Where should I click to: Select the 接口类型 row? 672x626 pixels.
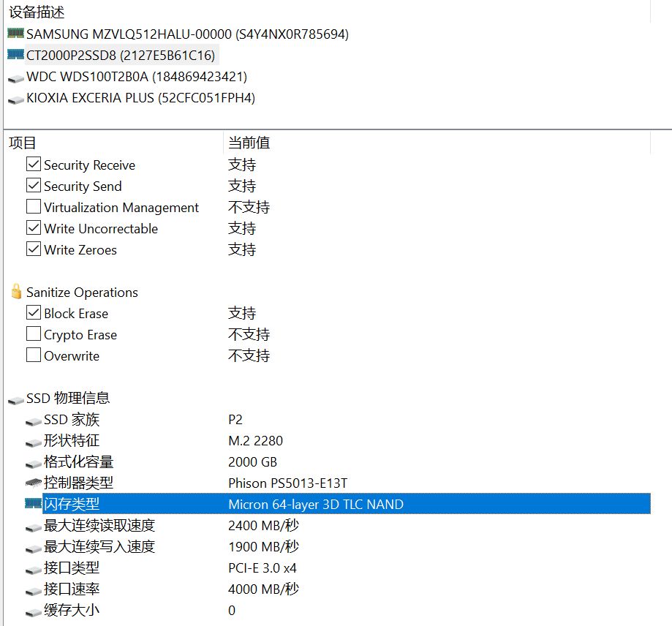pyautogui.click(x=71, y=568)
